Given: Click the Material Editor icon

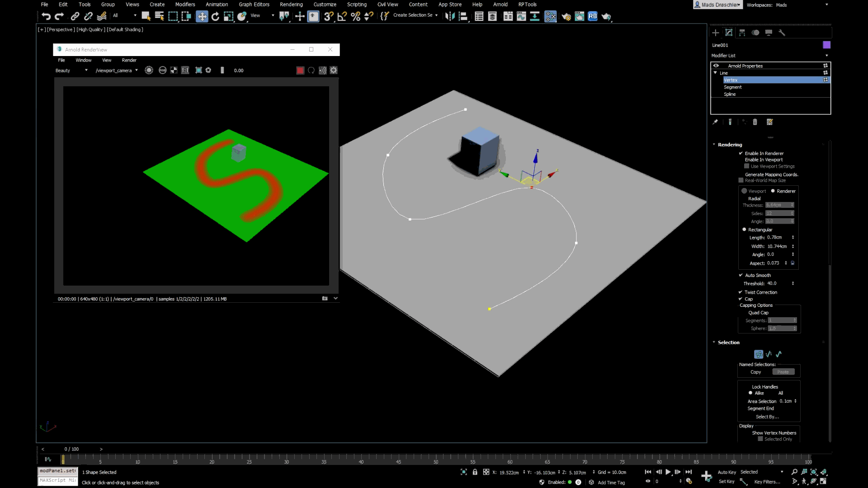Looking at the screenshot, I should (550, 16).
